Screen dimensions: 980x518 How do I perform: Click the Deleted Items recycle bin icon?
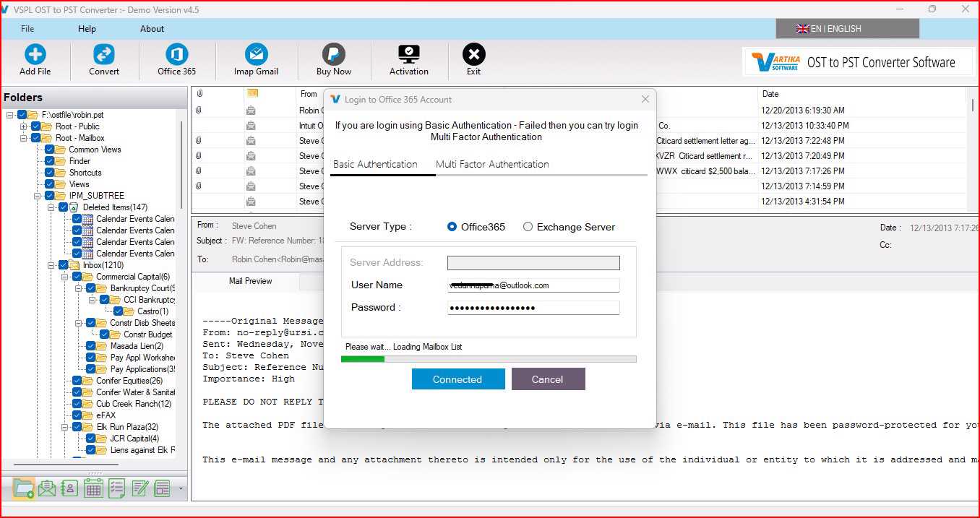click(x=74, y=207)
